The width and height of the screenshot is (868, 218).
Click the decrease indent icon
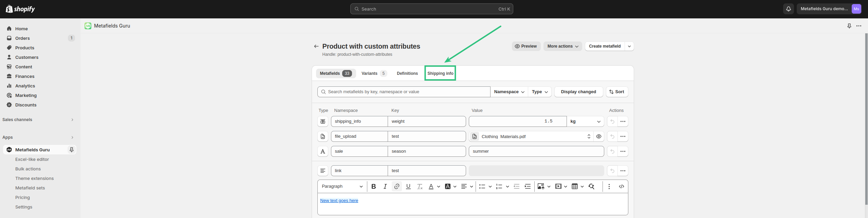pos(516,186)
